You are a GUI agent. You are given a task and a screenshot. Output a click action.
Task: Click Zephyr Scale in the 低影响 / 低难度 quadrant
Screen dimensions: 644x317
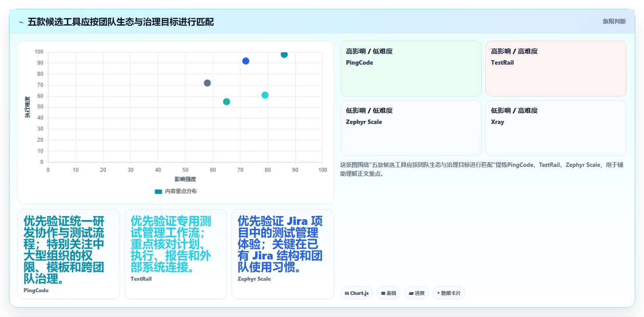[364, 122]
